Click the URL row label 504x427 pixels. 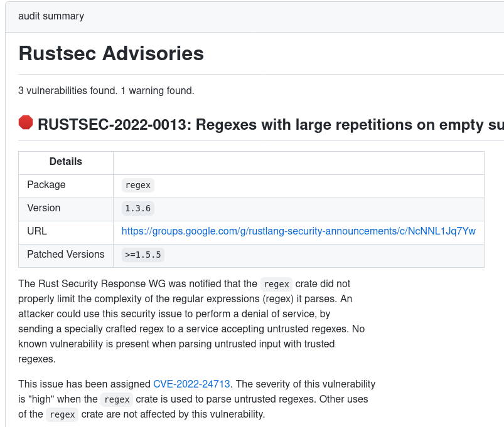(x=36, y=231)
